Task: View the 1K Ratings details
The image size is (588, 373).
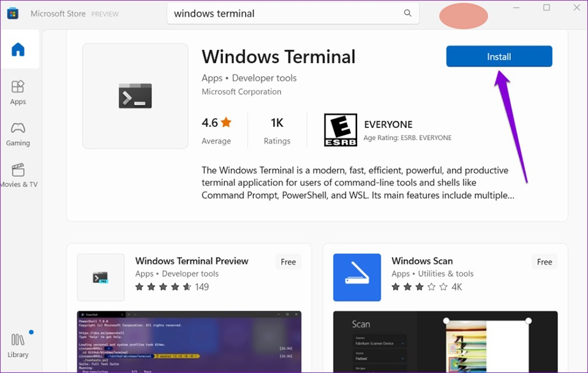Action: click(x=277, y=129)
